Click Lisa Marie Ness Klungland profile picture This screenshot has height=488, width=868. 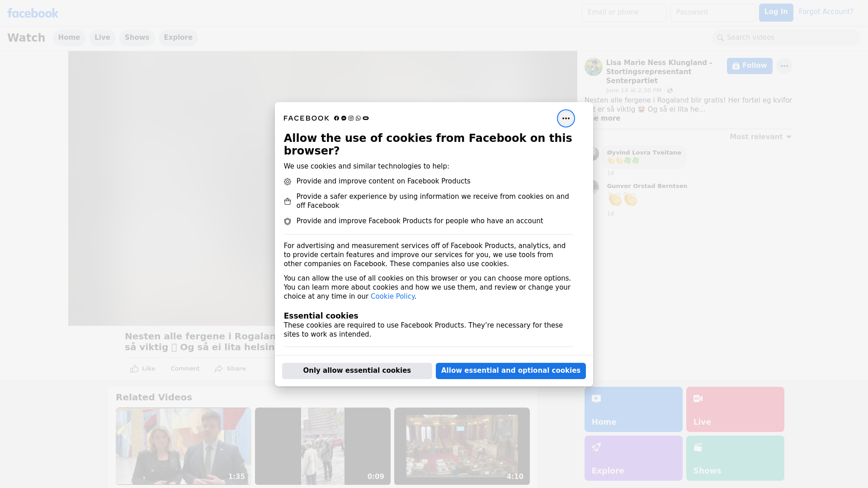[593, 67]
